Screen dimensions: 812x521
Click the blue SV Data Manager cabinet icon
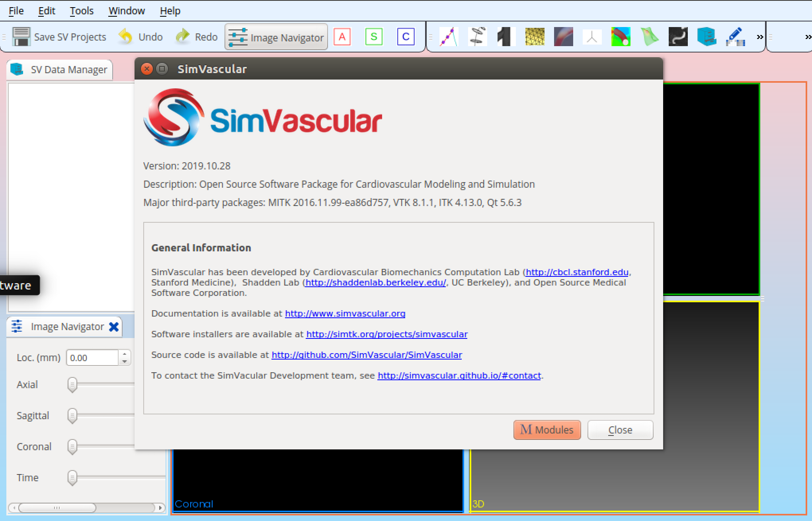click(x=707, y=37)
